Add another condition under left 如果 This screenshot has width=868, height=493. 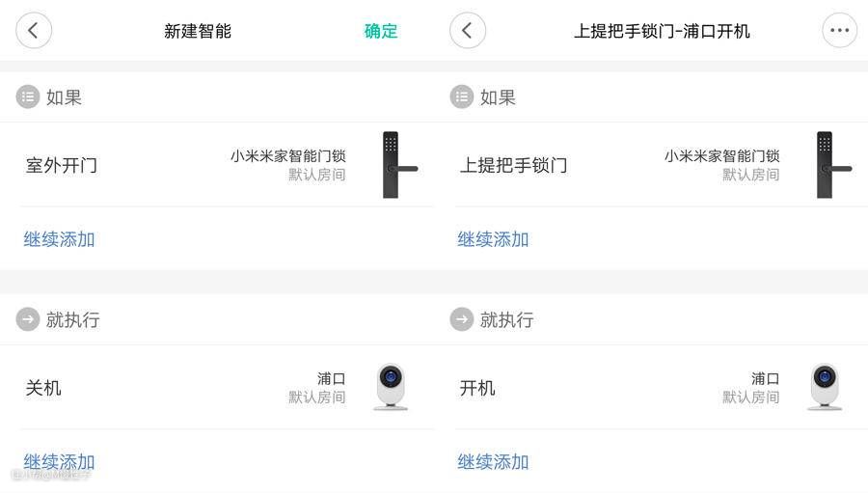click(59, 239)
